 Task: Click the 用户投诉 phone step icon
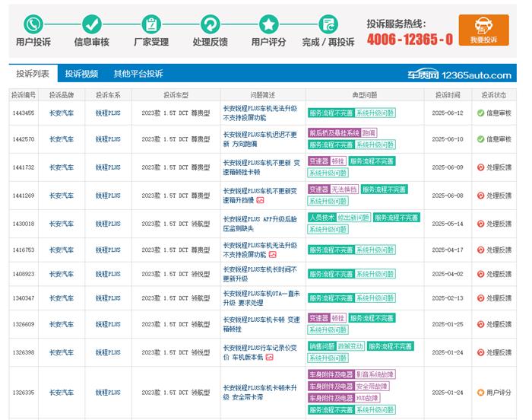click(x=33, y=24)
